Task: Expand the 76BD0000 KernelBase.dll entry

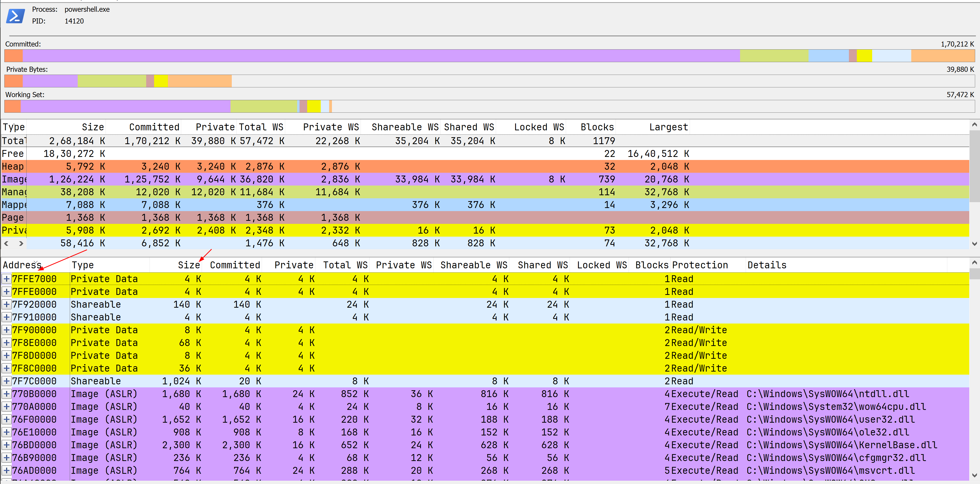Action: click(x=6, y=445)
